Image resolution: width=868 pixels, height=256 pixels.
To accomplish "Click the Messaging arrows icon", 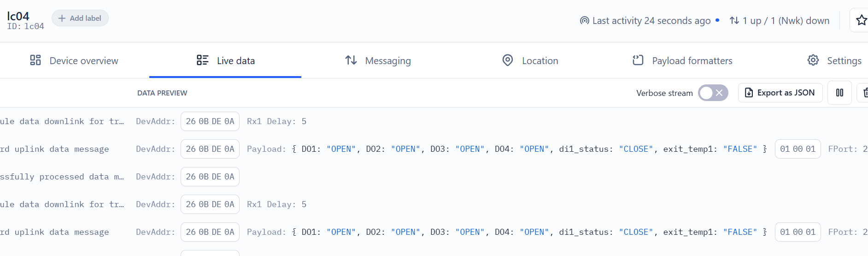I will [351, 60].
